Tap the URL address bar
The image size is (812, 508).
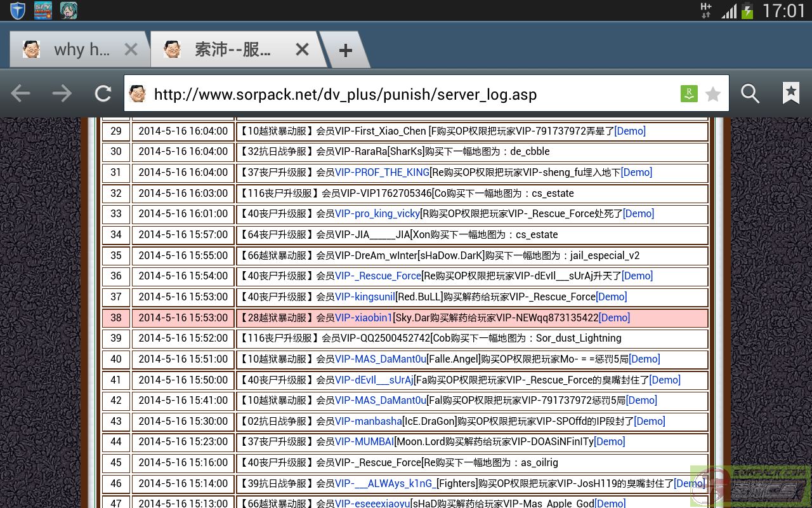(x=406, y=94)
